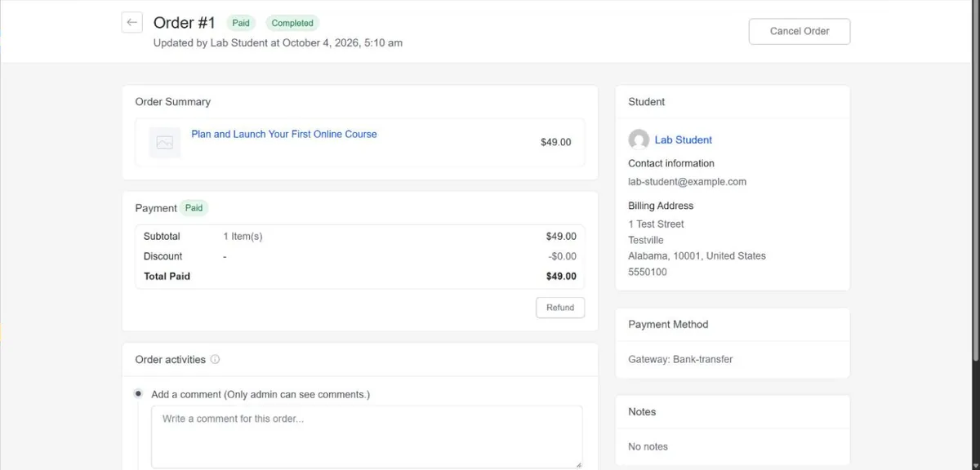
Task: Click the Order #1 heading
Action: pyautogui.click(x=185, y=23)
